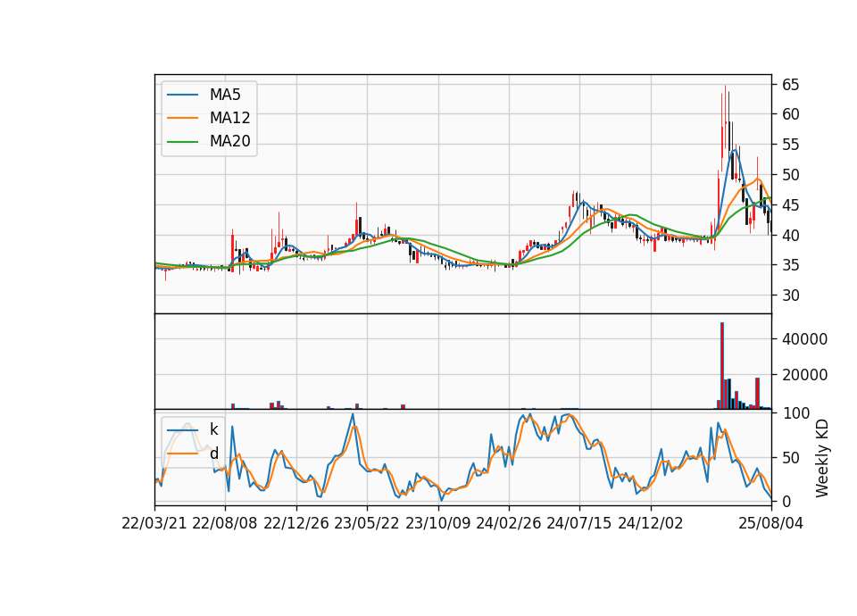
Task: Click the 65 price axis label
Action: [790, 85]
